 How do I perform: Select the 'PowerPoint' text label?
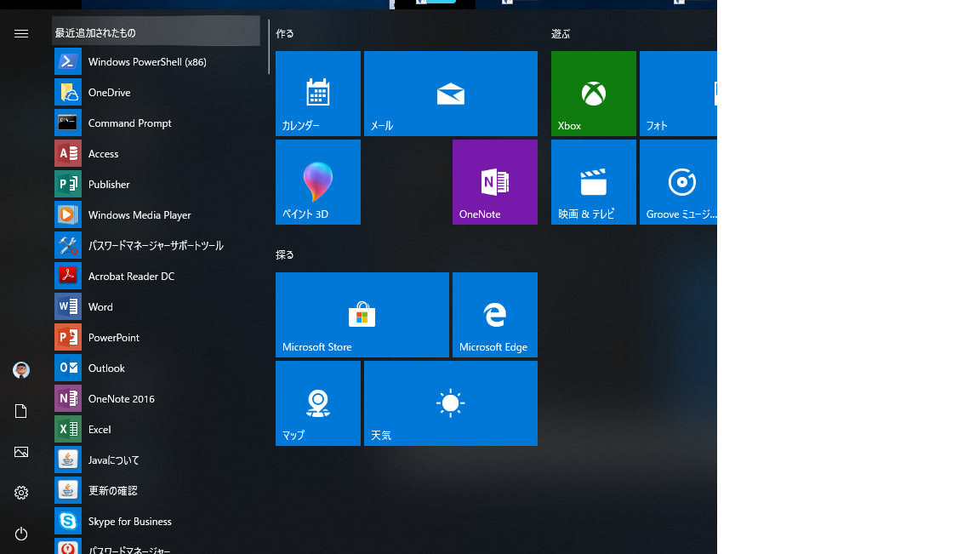point(114,338)
